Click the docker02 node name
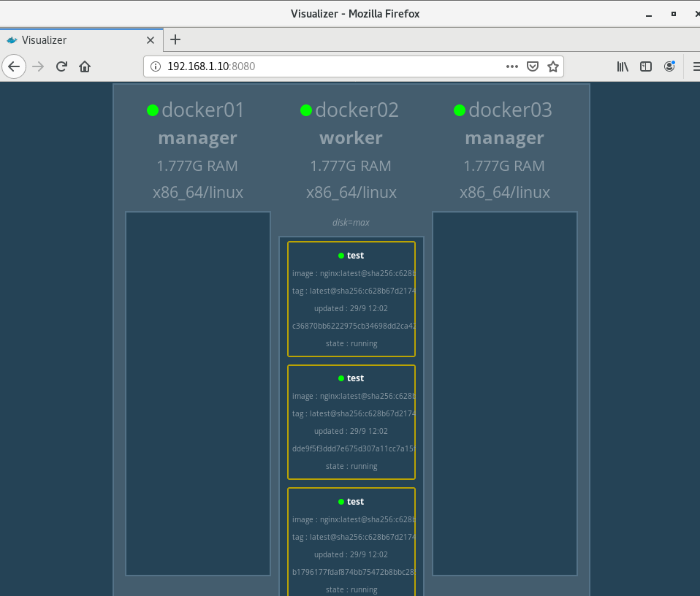 [x=357, y=110]
